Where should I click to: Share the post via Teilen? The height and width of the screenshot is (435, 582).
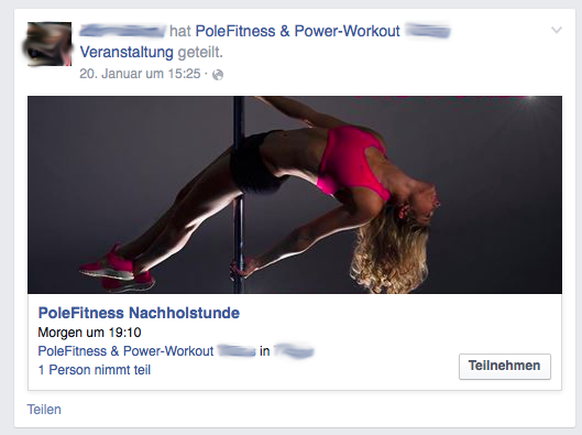44,409
